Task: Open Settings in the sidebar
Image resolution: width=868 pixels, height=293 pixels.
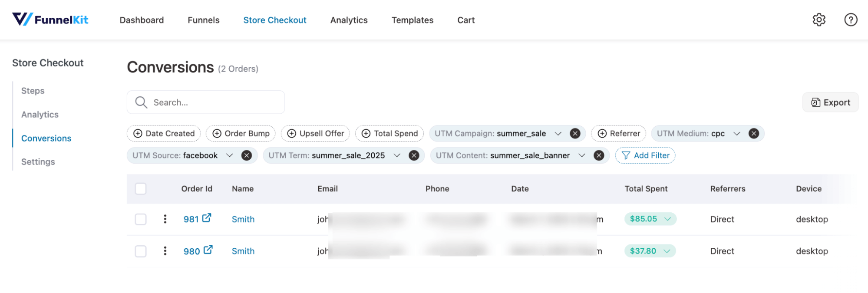Action: (x=38, y=162)
